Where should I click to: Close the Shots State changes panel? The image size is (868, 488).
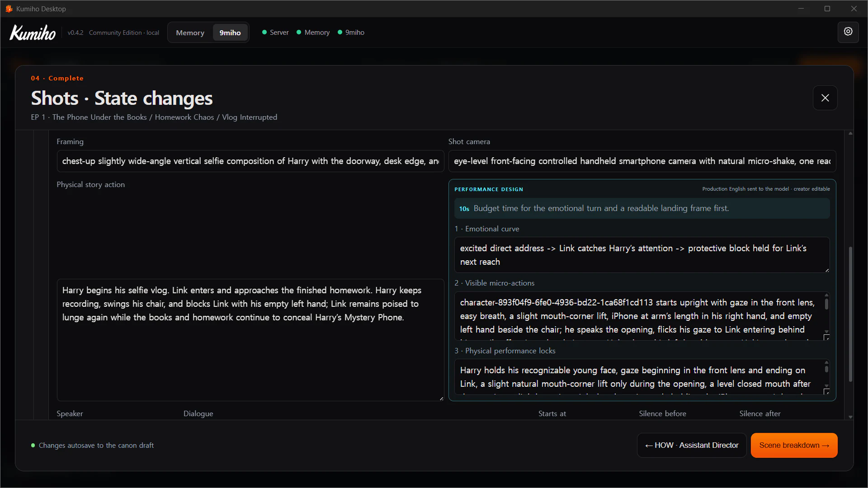click(x=825, y=98)
